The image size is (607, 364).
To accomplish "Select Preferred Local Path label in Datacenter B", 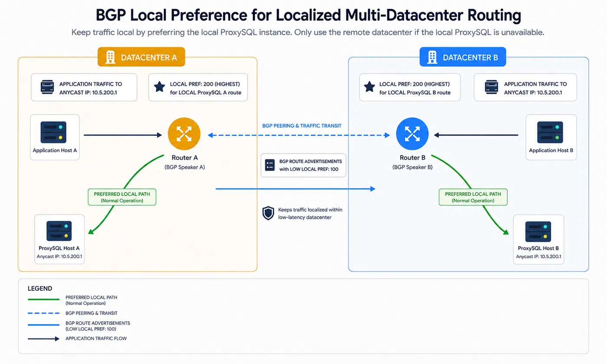I will tap(473, 197).
